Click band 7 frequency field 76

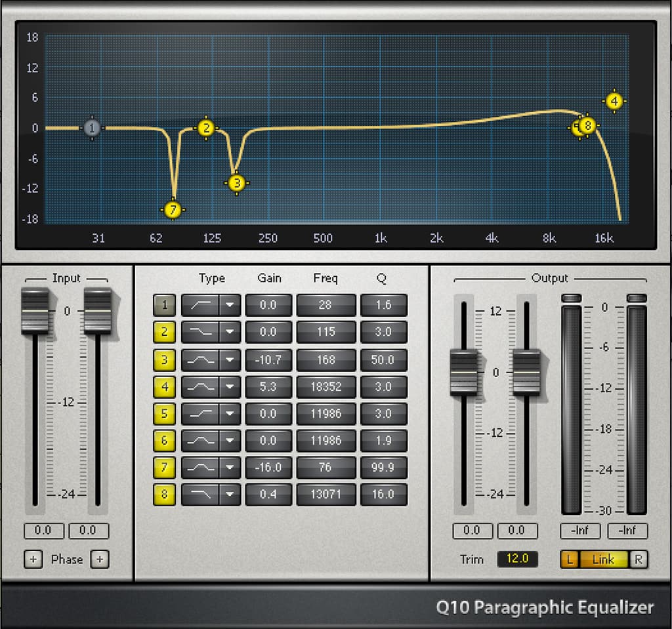(x=326, y=467)
